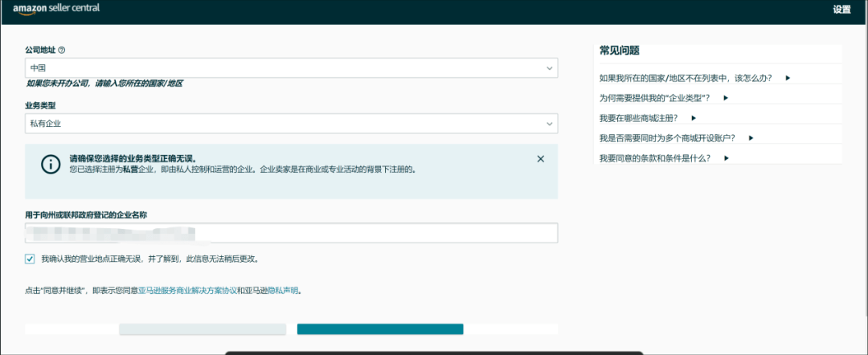Click the info icon in the notice banner
The width and height of the screenshot is (868, 355).
tap(51, 164)
